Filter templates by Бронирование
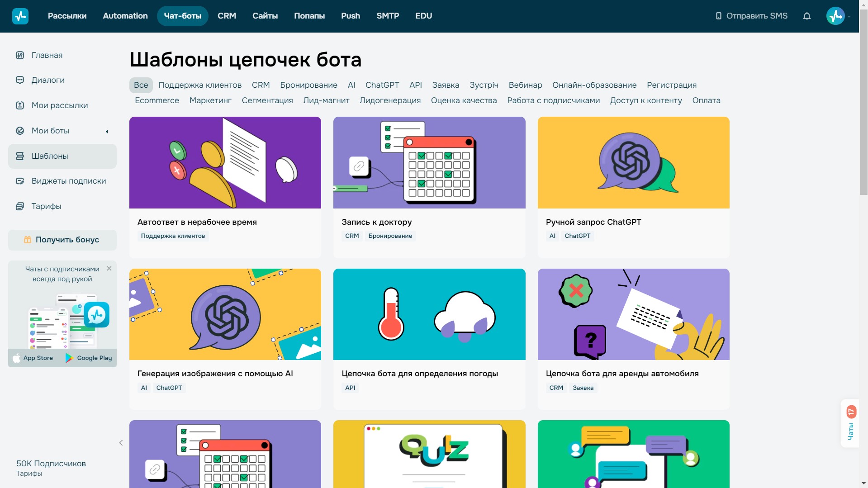Image resolution: width=868 pixels, height=488 pixels. pos(308,85)
